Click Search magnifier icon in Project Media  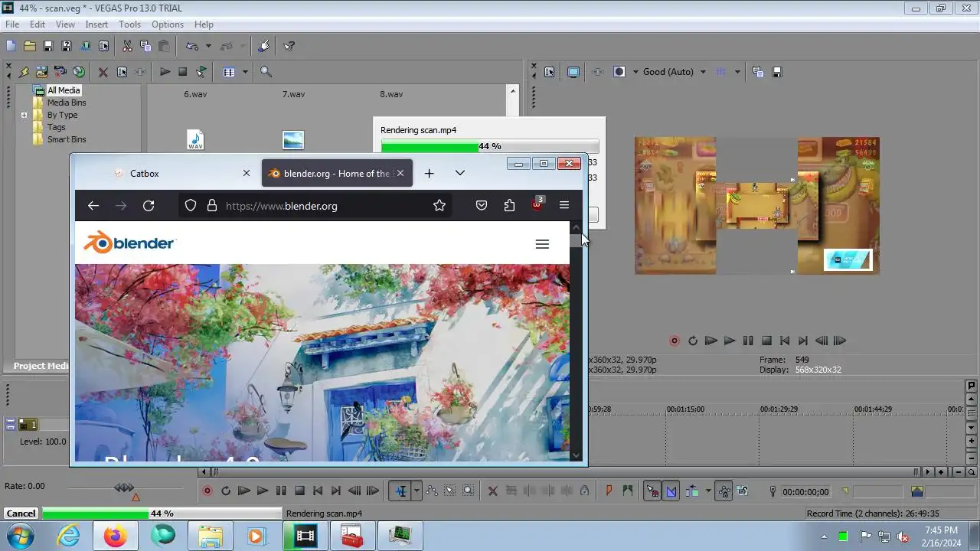(266, 72)
